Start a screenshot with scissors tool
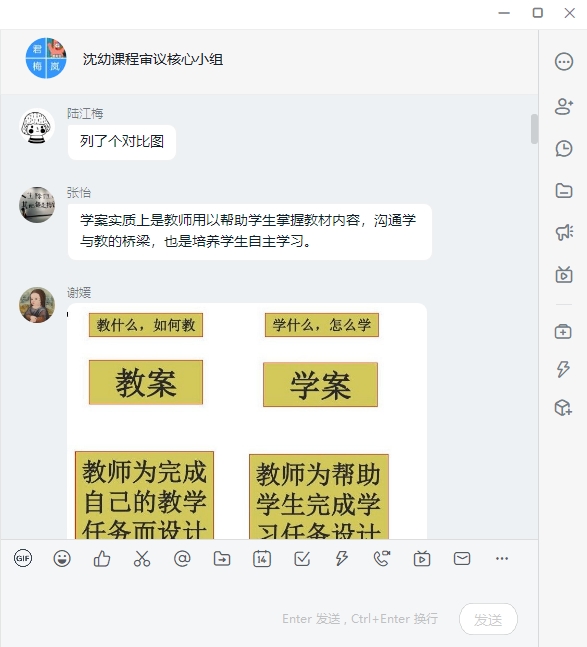The width and height of the screenshot is (587, 647). pyautogui.click(x=142, y=559)
